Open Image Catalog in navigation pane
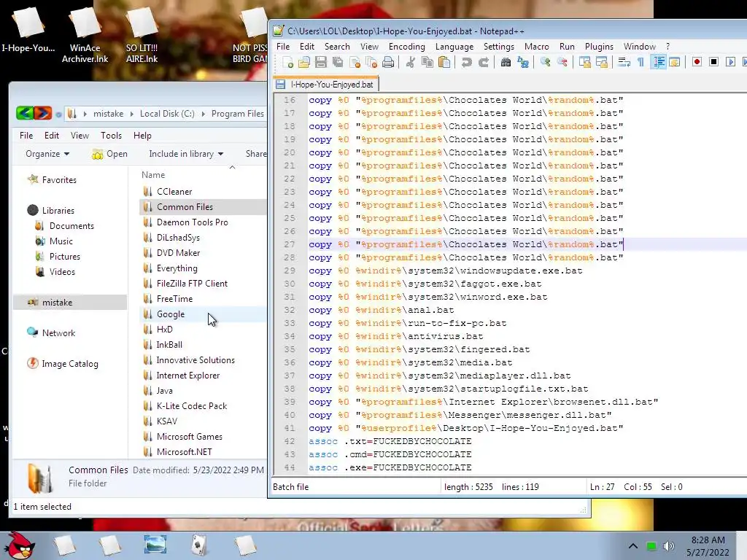 [x=70, y=363]
